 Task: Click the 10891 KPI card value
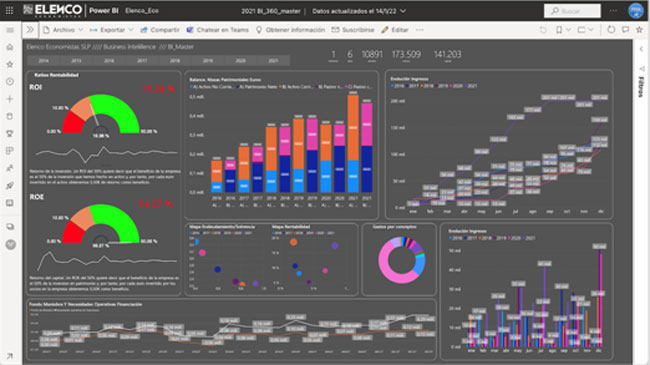[372, 54]
